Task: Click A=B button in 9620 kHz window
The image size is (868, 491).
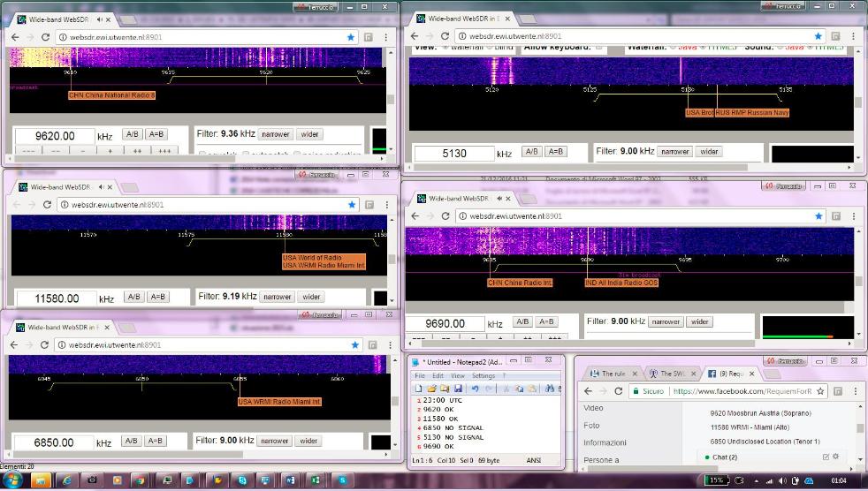Action: click(x=156, y=134)
